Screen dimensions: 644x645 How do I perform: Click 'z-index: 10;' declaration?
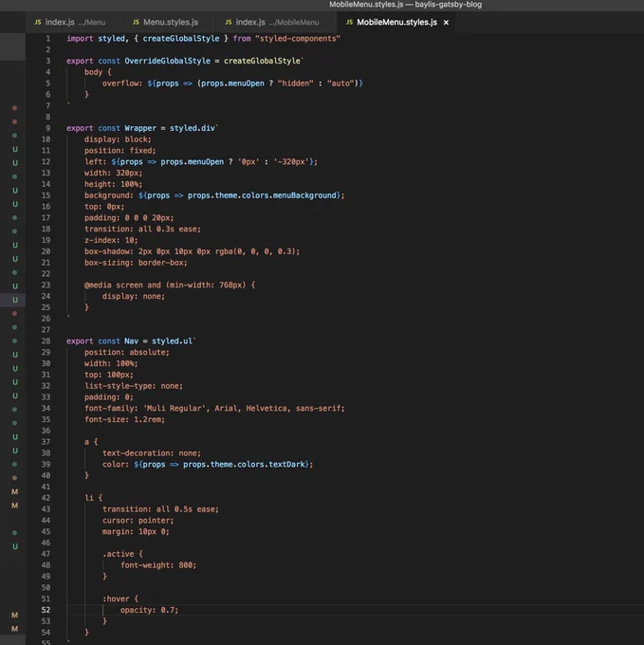[111, 240]
